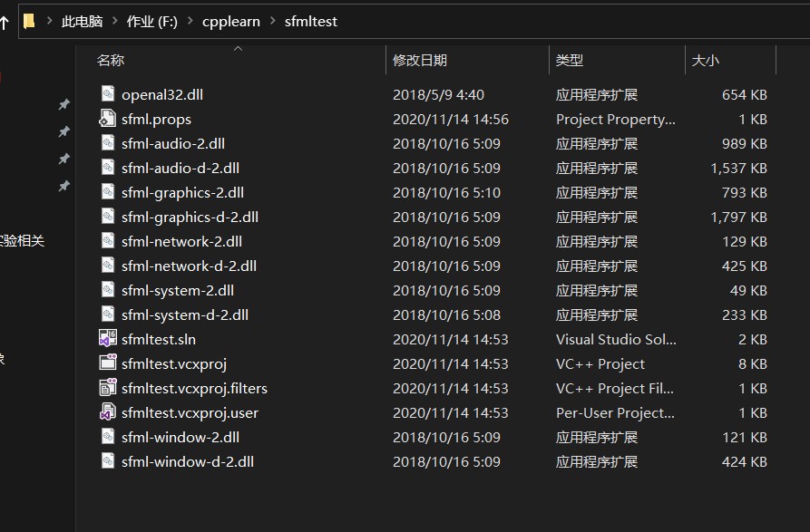Navigate to cpplearn folder breadcrumb

click(231, 21)
